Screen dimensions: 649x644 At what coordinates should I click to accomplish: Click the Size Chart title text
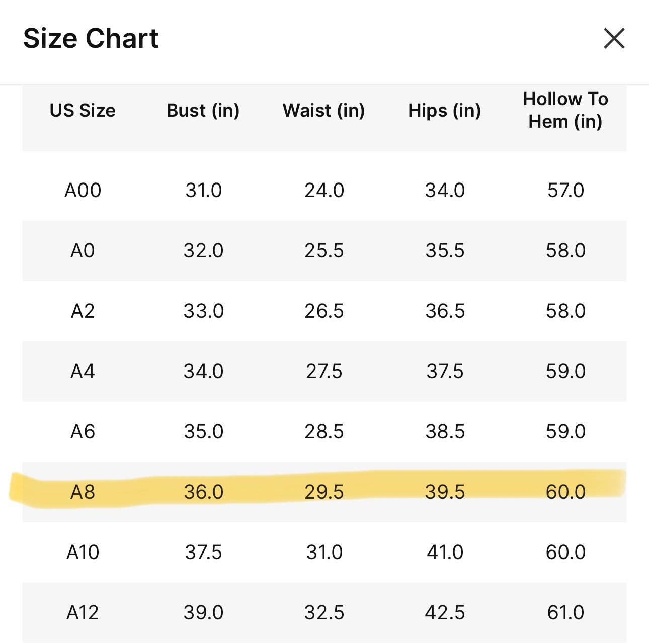[91, 38]
